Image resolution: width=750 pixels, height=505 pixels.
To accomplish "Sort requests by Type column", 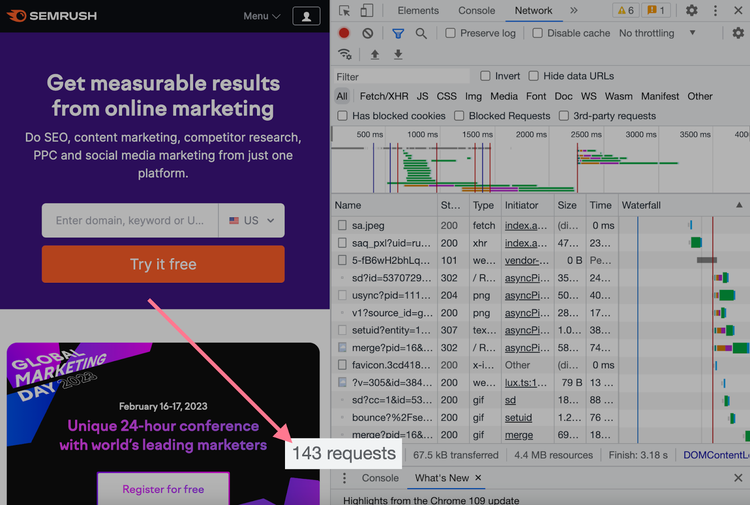I will (483, 205).
